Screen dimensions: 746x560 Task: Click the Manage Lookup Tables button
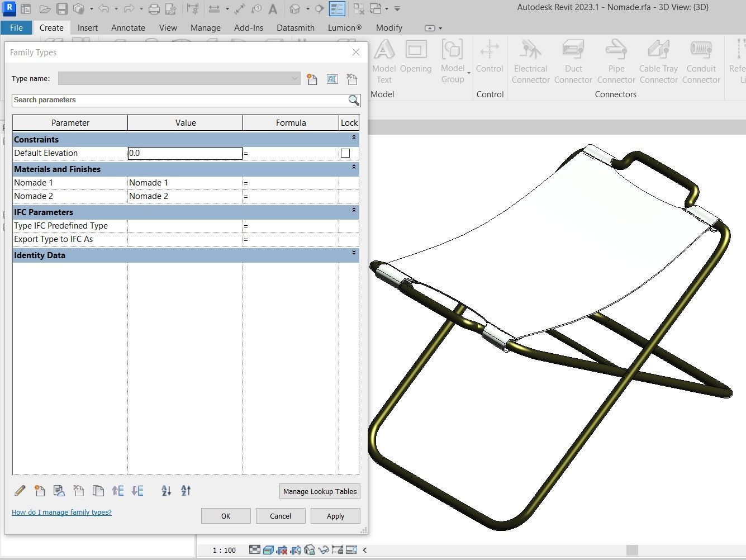pyautogui.click(x=320, y=491)
